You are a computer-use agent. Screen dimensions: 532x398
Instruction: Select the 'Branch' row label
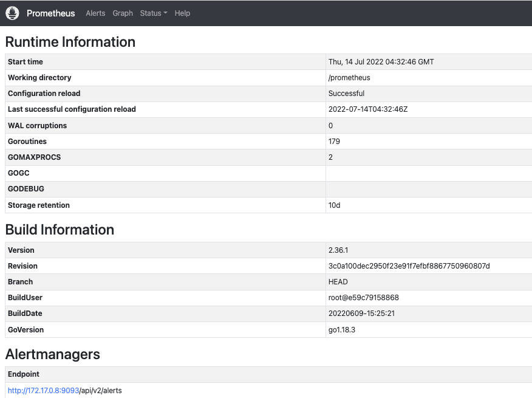coord(21,282)
